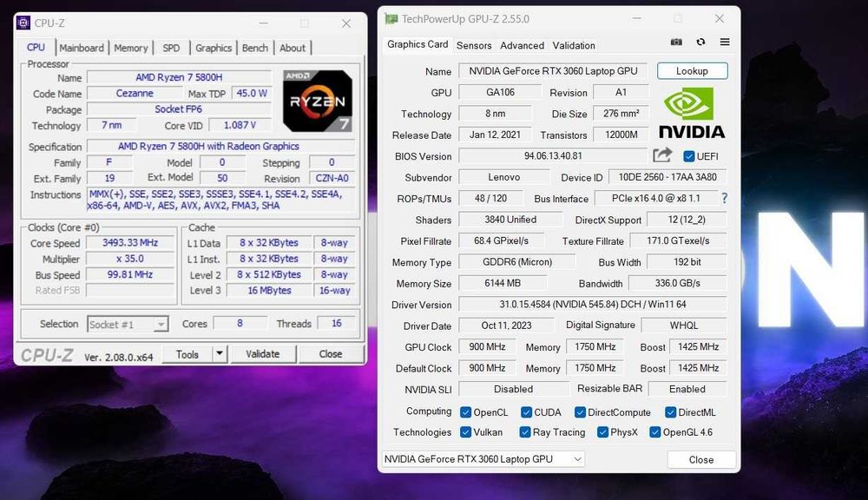The image size is (868, 500).
Task: Click the Device ID value 10DE 2560 - 17AA 3A80
Action: click(x=667, y=177)
